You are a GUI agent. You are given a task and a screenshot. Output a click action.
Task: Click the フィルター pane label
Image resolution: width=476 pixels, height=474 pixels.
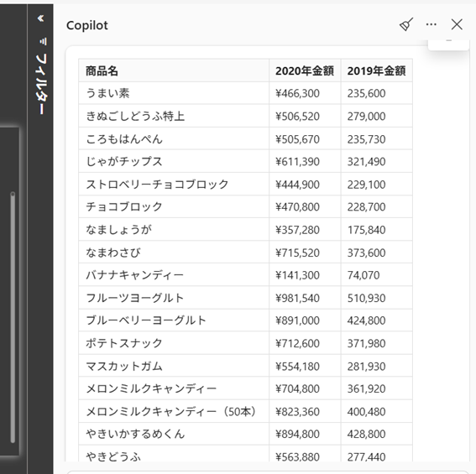41,85
